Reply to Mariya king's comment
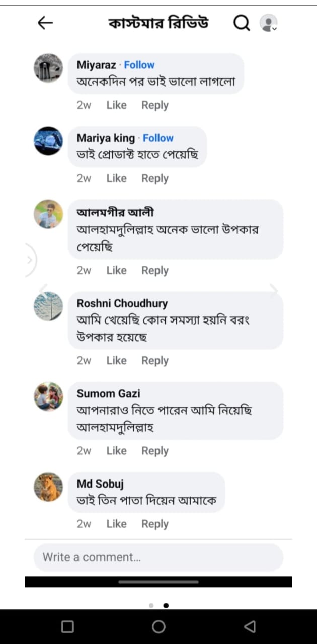The width and height of the screenshot is (317, 644). (x=154, y=178)
